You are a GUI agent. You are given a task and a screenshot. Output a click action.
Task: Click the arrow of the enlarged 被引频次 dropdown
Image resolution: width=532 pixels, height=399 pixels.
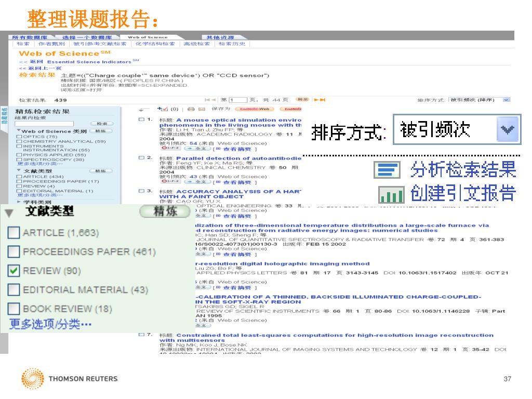click(507, 129)
